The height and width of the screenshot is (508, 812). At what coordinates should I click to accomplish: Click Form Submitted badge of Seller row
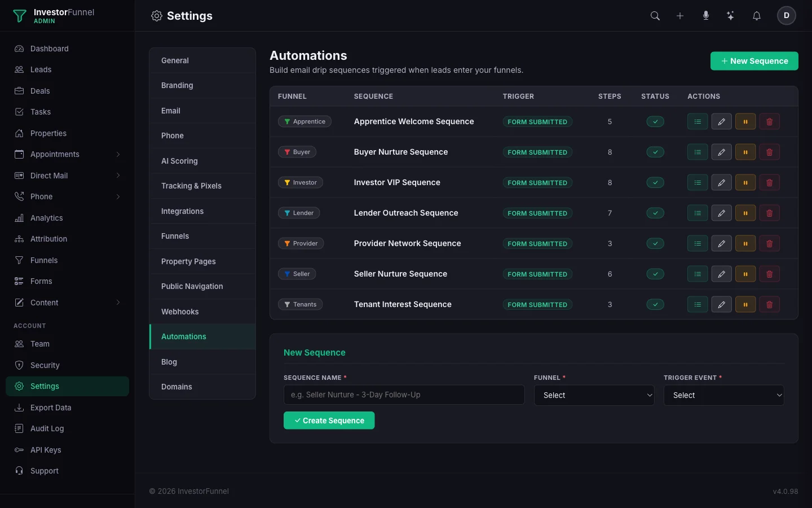(537, 274)
